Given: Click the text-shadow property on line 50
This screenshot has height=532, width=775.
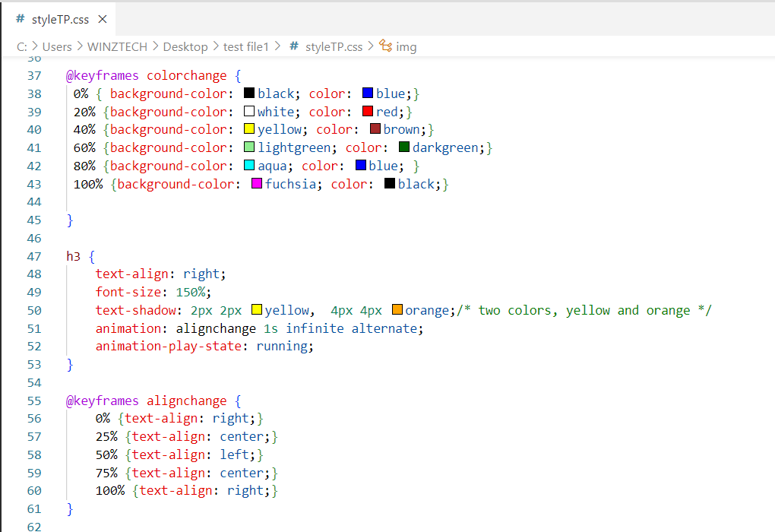Looking at the screenshot, I should pyautogui.click(x=135, y=311).
